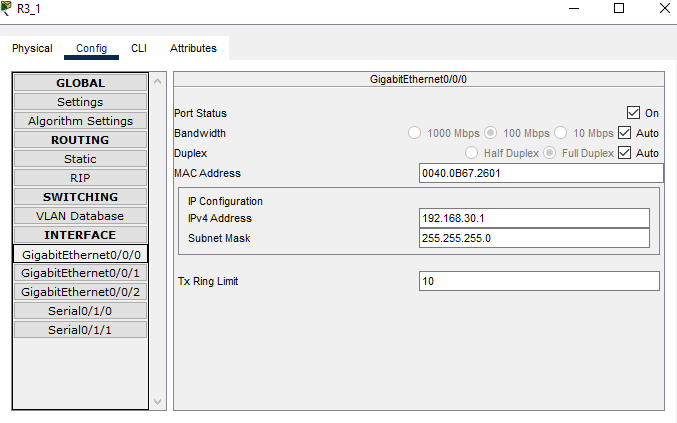This screenshot has height=423, width=677.
Task: Uncheck the Duplex Auto checkbox
Action: [625, 153]
